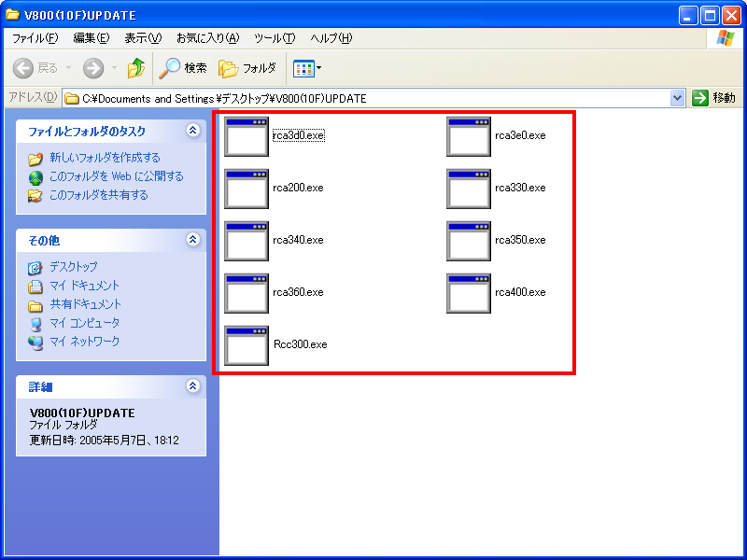This screenshot has width=747, height=560.
Task: Click the rca360.exe file name
Action: [x=298, y=292]
